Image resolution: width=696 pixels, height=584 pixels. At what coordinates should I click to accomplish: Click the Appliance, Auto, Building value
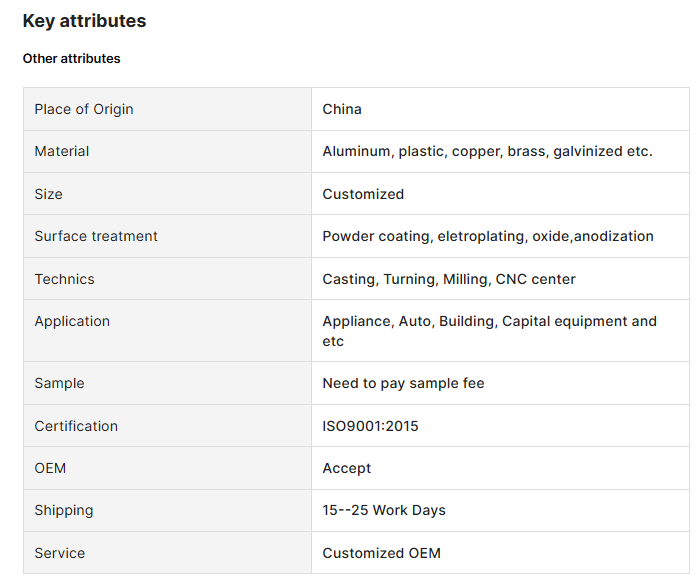coord(490,331)
